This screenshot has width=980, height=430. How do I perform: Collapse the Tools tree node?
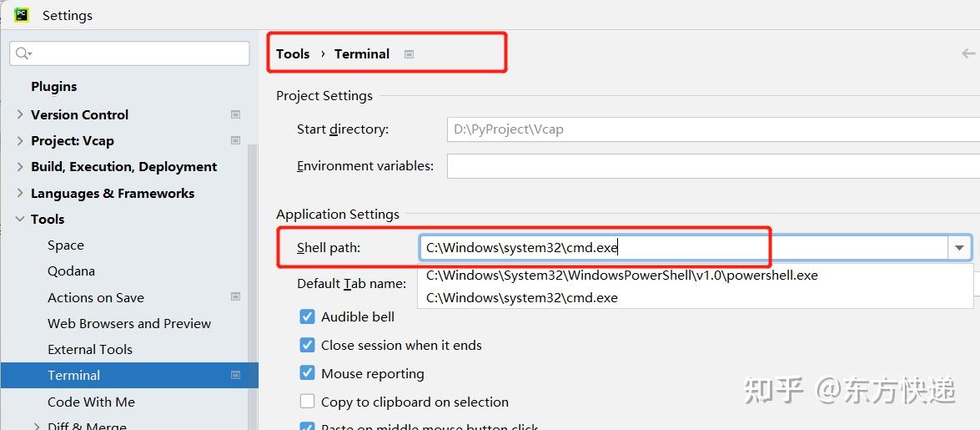pyautogui.click(x=20, y=219)
